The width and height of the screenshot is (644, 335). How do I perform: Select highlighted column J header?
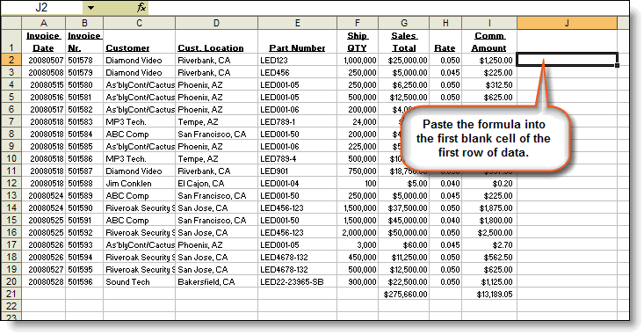(567, 23)
